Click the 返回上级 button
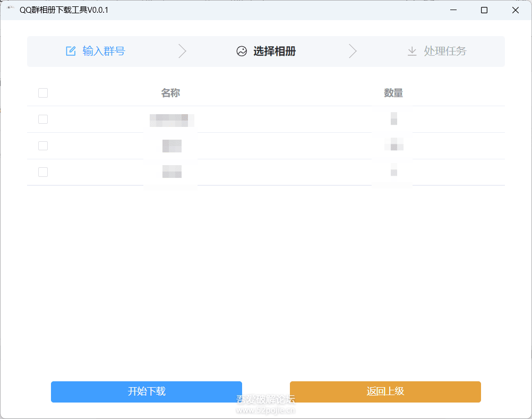This screenshot has width=532, height=419. point(385,391)
